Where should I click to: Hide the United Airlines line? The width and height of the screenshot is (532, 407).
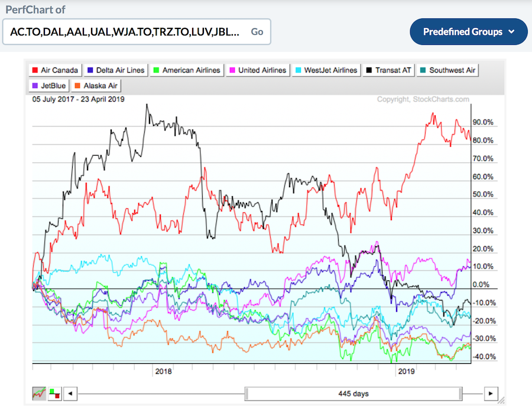(258, 70)
